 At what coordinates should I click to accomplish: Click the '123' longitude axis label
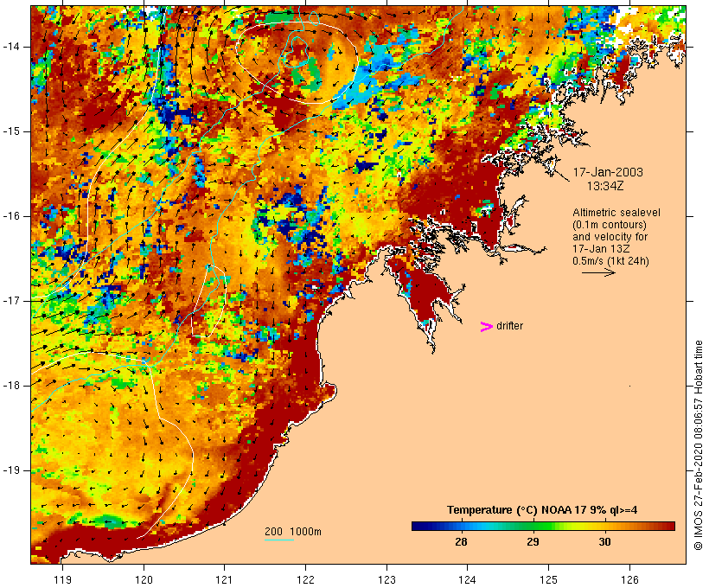(x=386, y=579)
